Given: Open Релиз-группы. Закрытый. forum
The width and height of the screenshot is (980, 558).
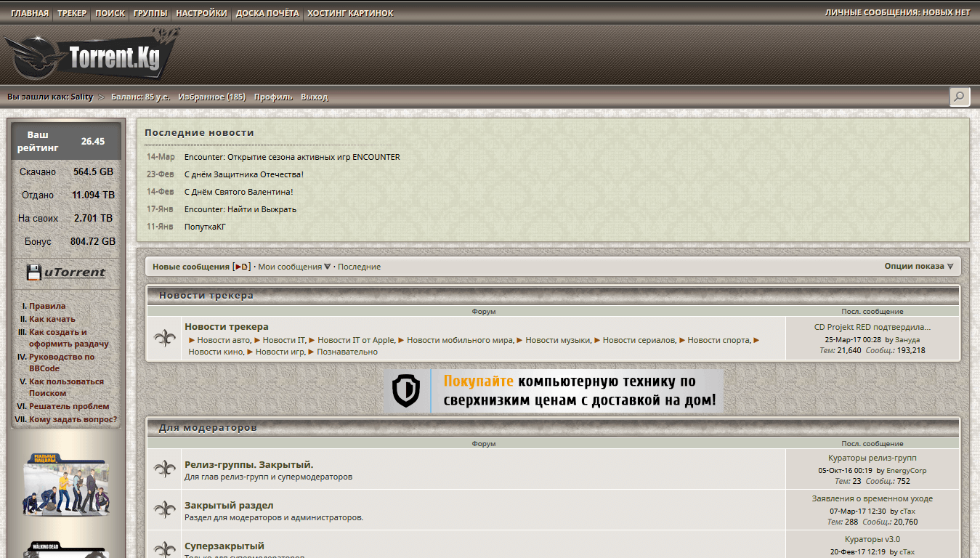Looking at the screenshot, I should tap(249, 464).
